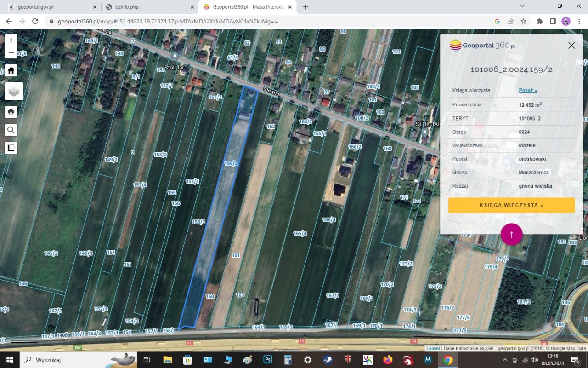This screenshot has width=588, height=368.
Task: Open the map search tool
Action: click(11, 130)
